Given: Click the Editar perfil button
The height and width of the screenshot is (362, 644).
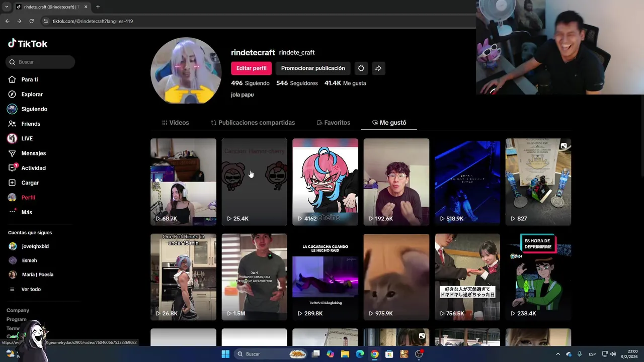Looking at the screenshot, I should pos(252,68).
